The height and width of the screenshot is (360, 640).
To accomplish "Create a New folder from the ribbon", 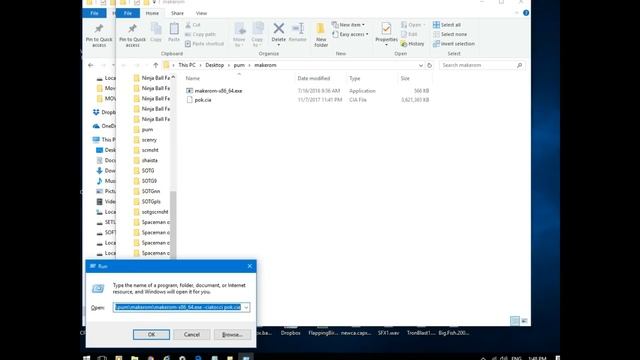I will click(x=321, y=34).
